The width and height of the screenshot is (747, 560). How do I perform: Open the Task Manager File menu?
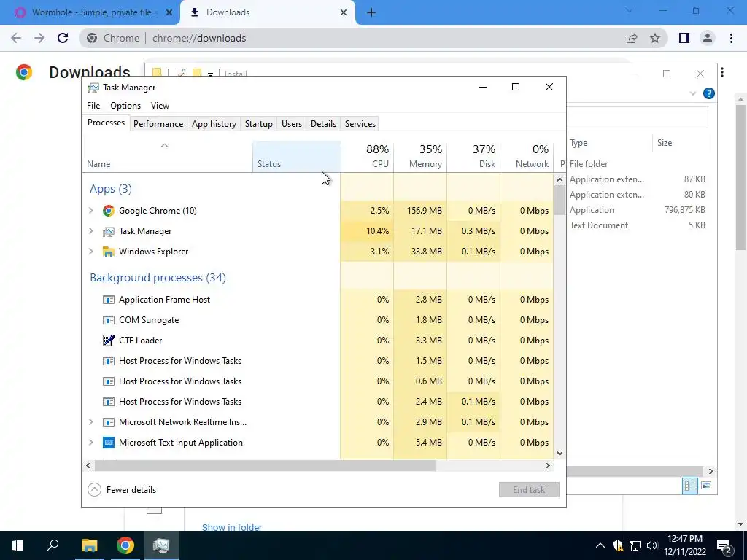(93, 106)
